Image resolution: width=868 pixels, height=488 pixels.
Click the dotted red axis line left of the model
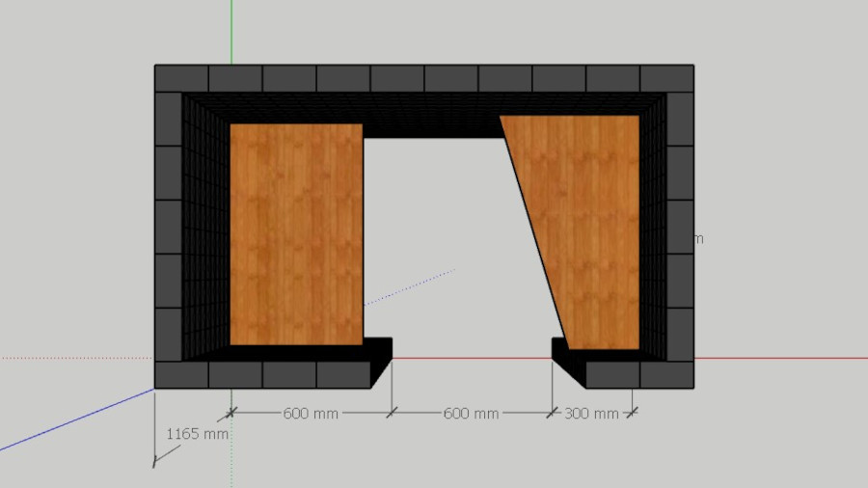77,358
